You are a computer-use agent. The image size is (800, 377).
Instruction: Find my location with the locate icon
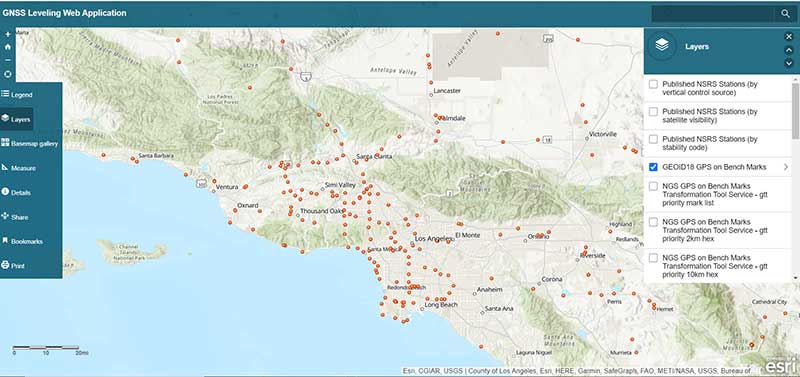tap(8, 74)
